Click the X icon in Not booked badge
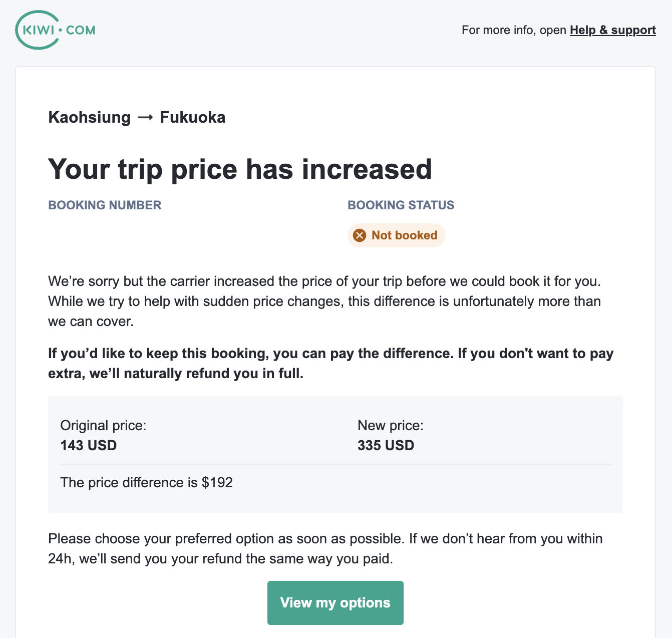 (x=360, y=235)
